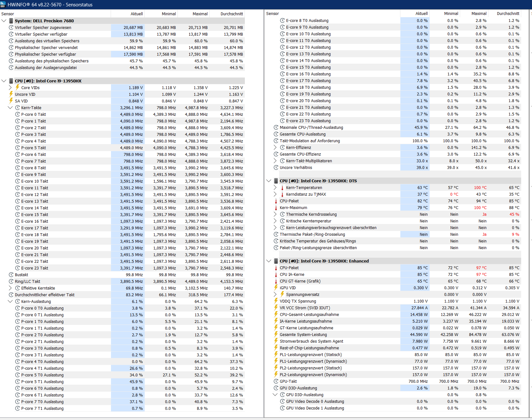Click lightning icon beside VR VCC Strom
The height and width of the screenshot is (420, 532).
tap(276, 308)
